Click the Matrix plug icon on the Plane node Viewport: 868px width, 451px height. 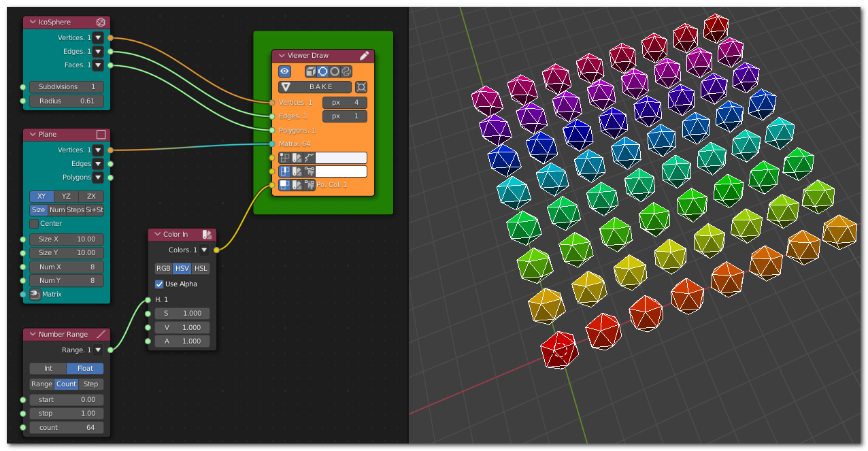(x=35, y=295)
